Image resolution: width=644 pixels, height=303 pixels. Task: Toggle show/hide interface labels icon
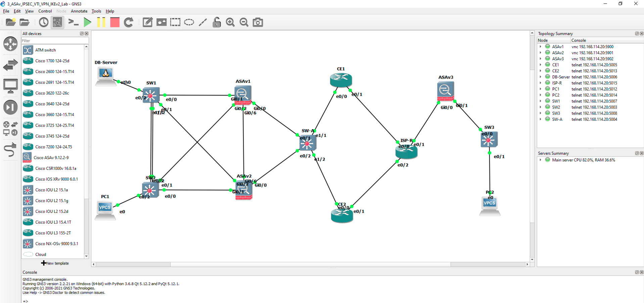[57, 23]
